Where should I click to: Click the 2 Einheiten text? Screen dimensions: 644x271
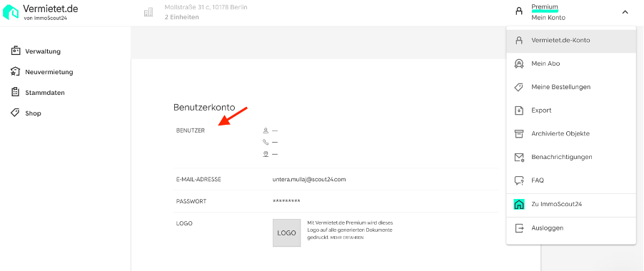pos(181,17)
